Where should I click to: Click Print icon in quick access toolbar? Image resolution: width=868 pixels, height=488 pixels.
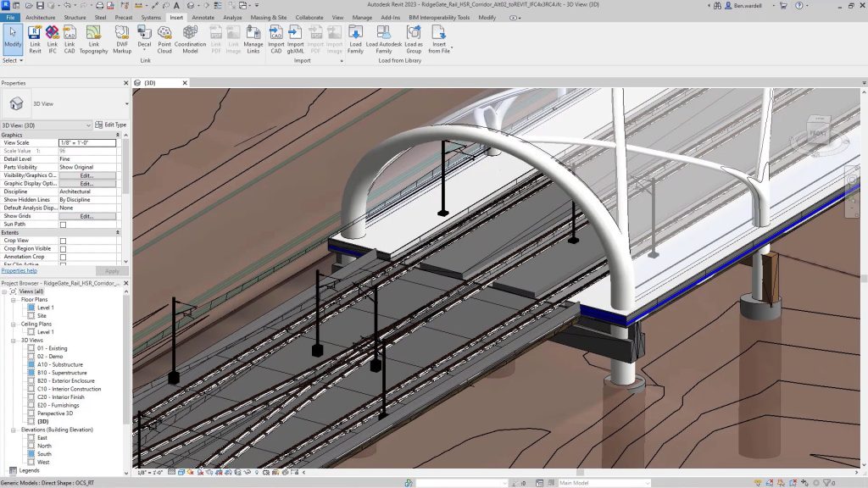(99, 6)
